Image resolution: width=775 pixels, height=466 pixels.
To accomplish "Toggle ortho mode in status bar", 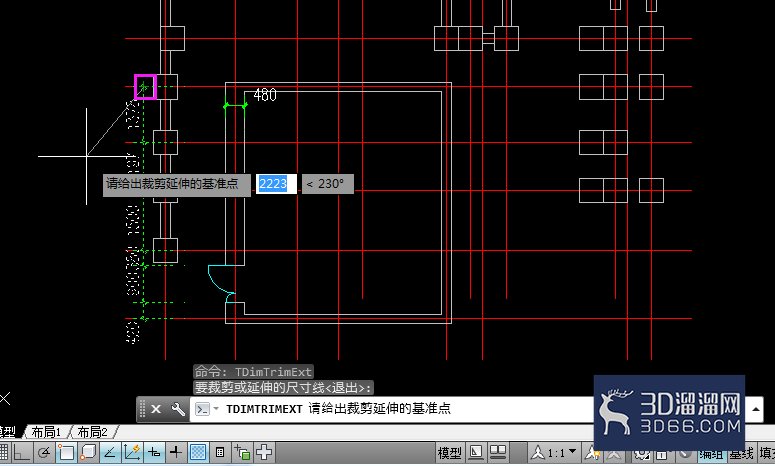I will (22, 452).
